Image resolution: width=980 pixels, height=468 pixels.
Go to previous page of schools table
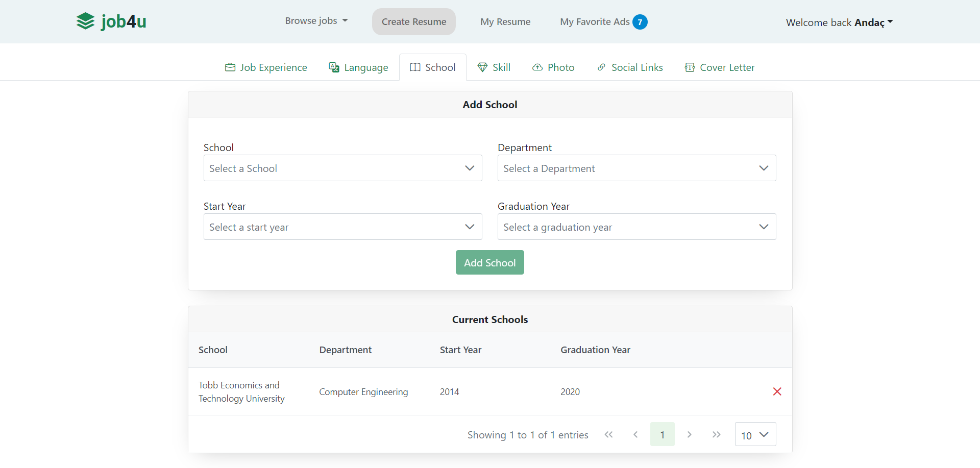[x=635, y=434]
